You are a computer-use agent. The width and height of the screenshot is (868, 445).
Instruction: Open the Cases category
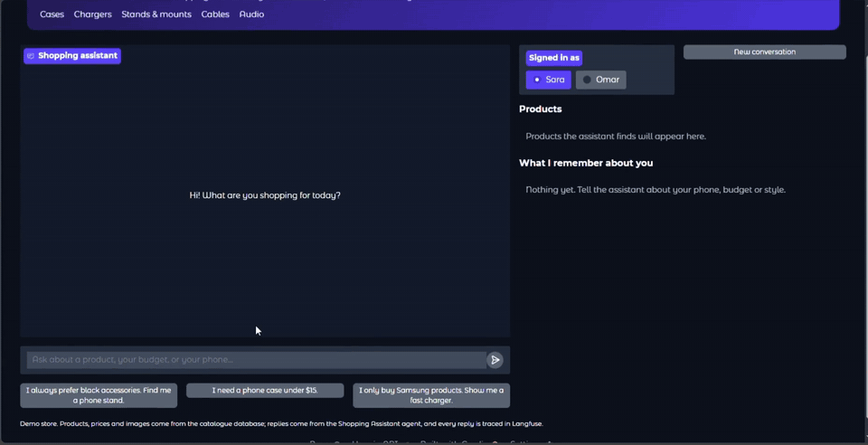click(x=52, y=14)
